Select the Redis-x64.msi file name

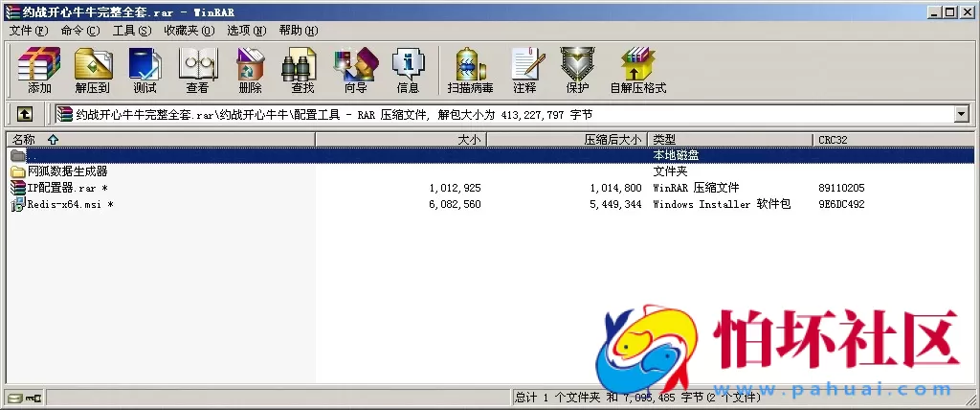point(70,204)
